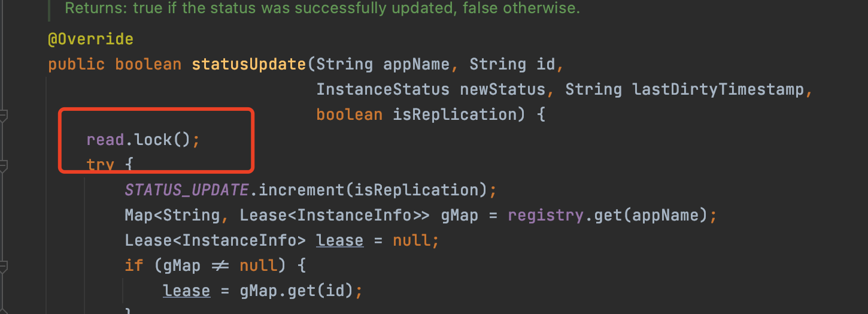Place cursor on statusUpdate method name
This screenshot has width=868, height=314.
248,64
